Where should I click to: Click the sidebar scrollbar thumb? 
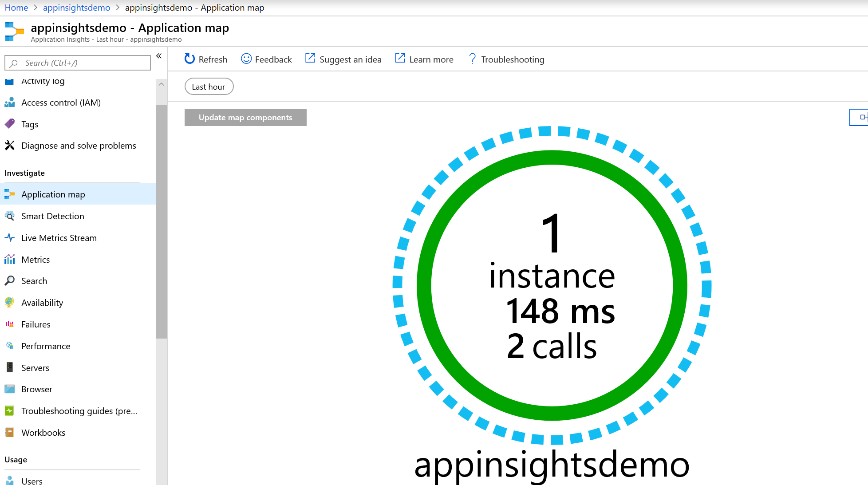162,222
